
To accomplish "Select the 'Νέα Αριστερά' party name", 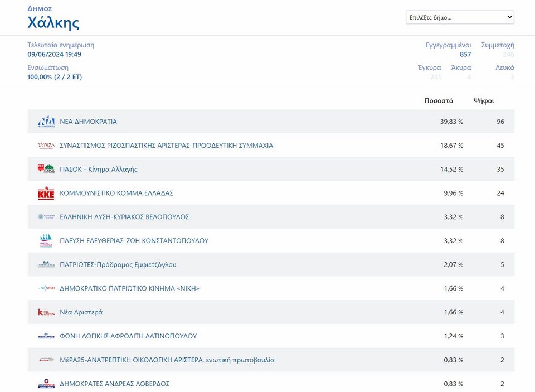I will [x=81, y=312].
